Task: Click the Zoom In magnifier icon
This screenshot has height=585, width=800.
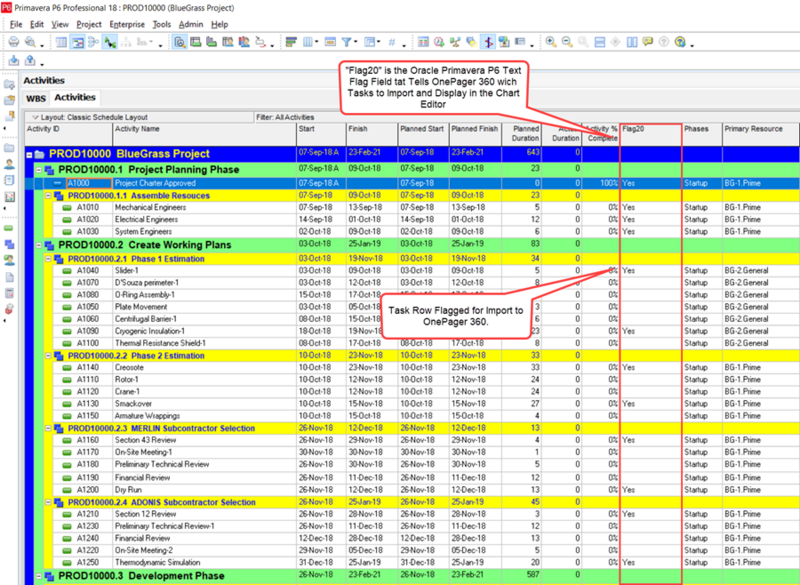Action: (551, 42)
